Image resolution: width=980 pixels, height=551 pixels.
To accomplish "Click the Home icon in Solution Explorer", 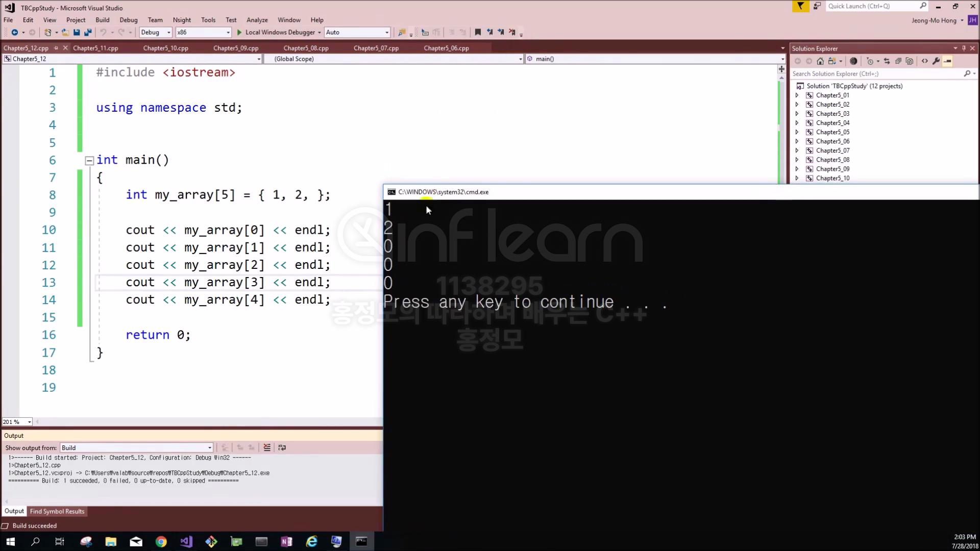I will 820,61.
